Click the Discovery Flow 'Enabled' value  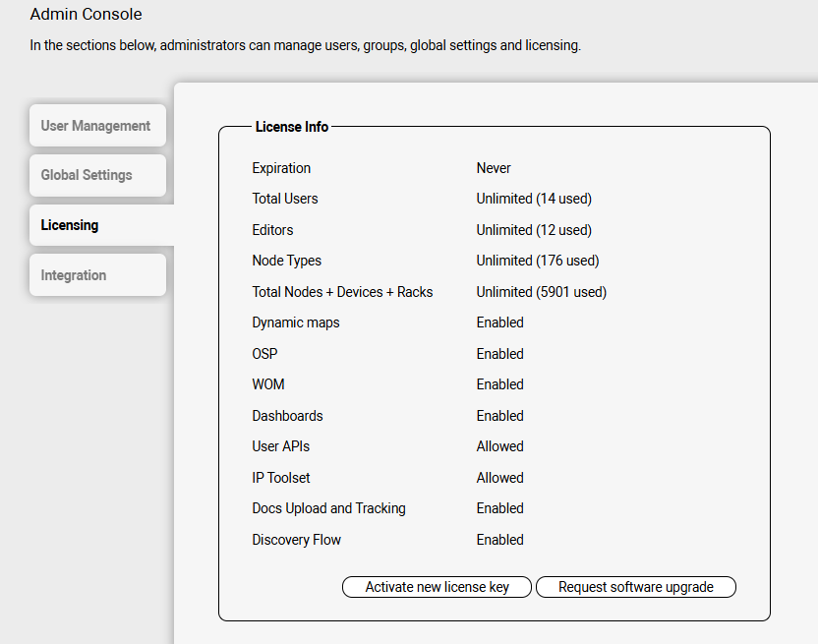pos(500,540)
